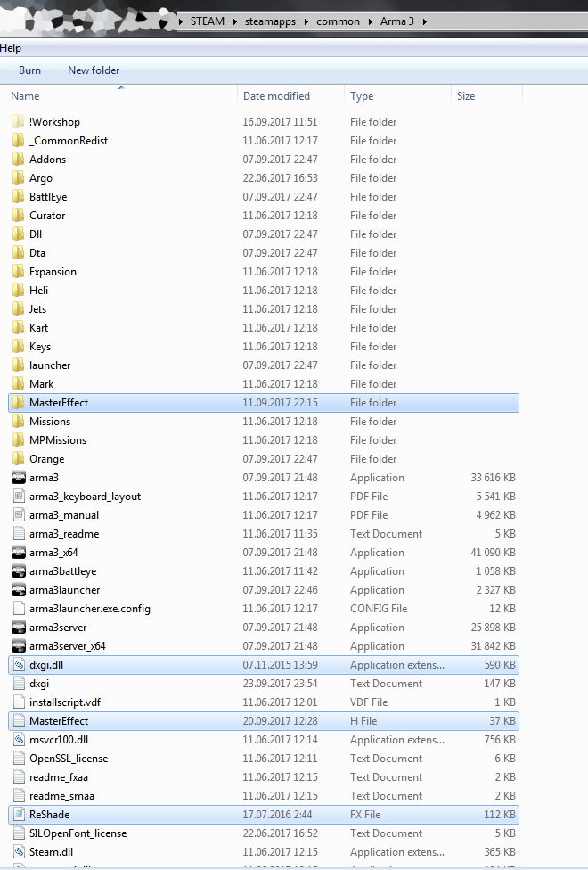Select the OpenSSL_license file name
The width and height of the screenshot is (588, 870).
pyautogui.click(x=69, y=759)
